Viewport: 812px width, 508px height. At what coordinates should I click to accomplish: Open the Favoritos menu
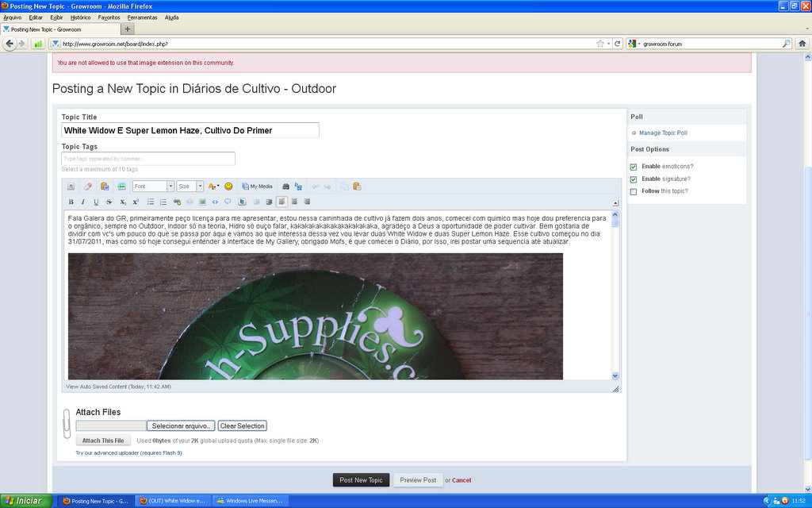click(109, 17)
